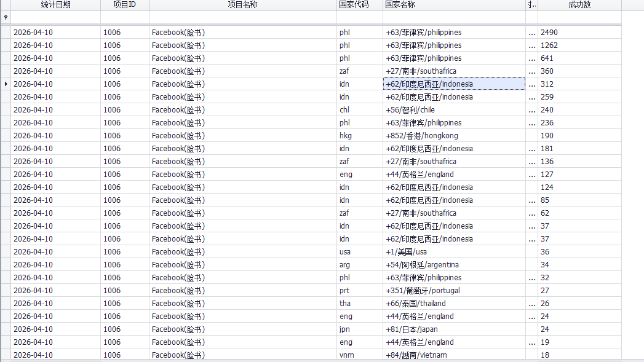Select the +54/阿根廷/argentina country cell
This screenshot has width=644, height=362.
[455, 265]
